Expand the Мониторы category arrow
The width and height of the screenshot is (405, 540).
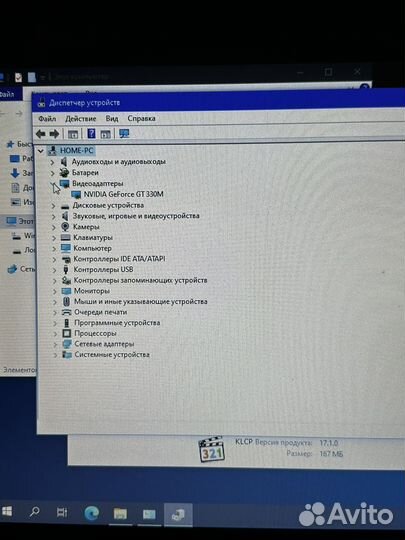55,291
